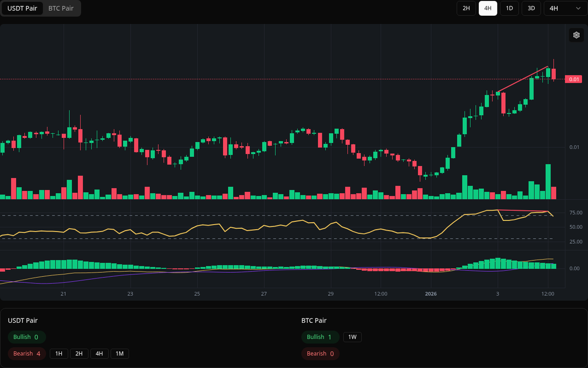Click the 2026 label on the time axis

point(431,294)
